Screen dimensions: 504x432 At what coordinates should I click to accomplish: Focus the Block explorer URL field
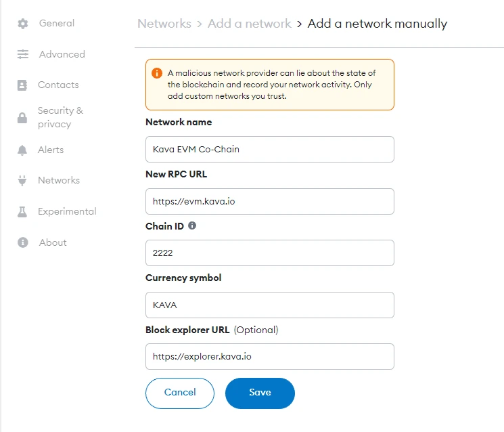(270, 356)
